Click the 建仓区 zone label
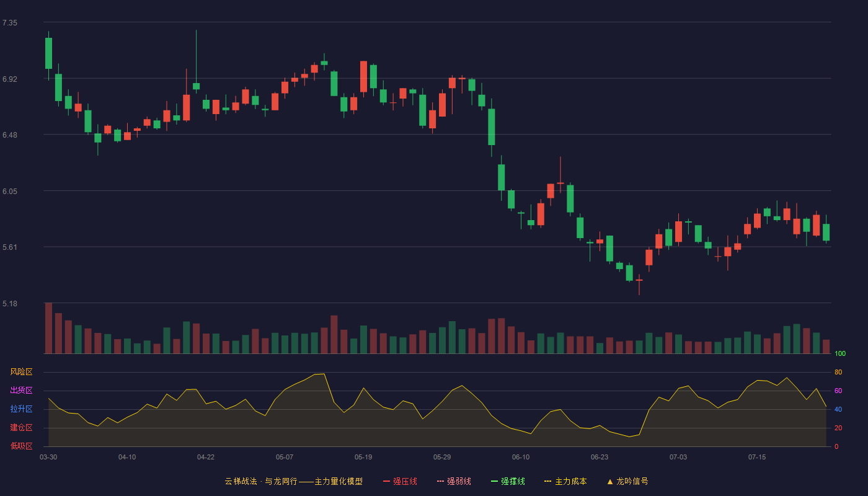The width and height of the screenshot is (868, 496). [21, 428]
